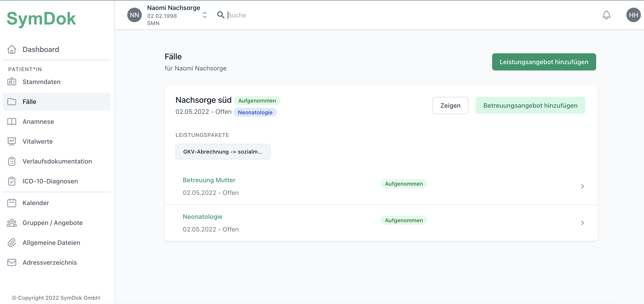The height and width of the screenshot is (304, 644).
Task: Click the GKV-Abrechnung -> sozialm... package button
Action: 223,152
